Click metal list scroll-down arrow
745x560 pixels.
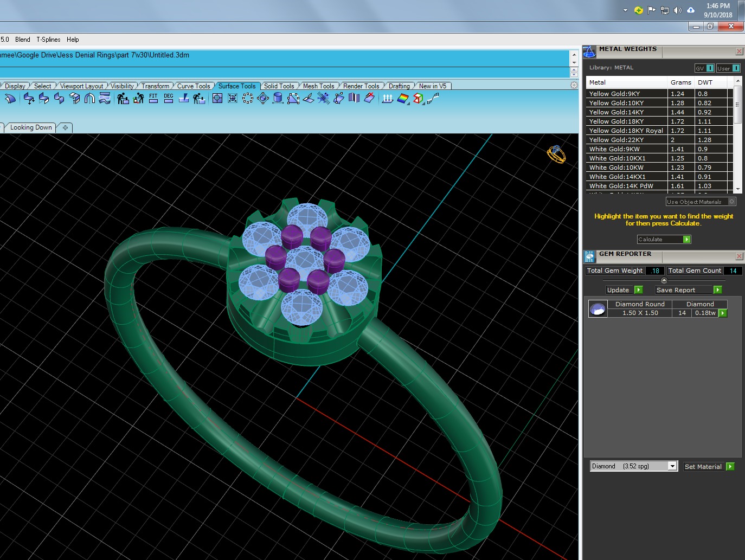click(737, 189)
